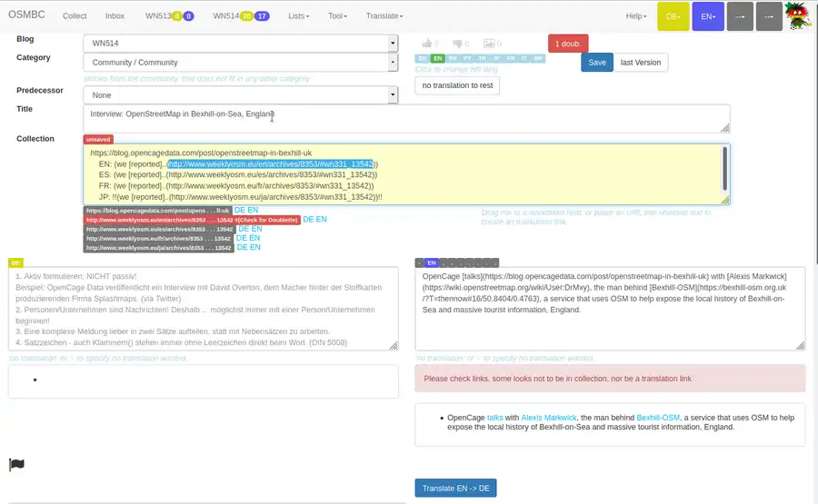Click the thumbs down vote icon

(457, 44)
